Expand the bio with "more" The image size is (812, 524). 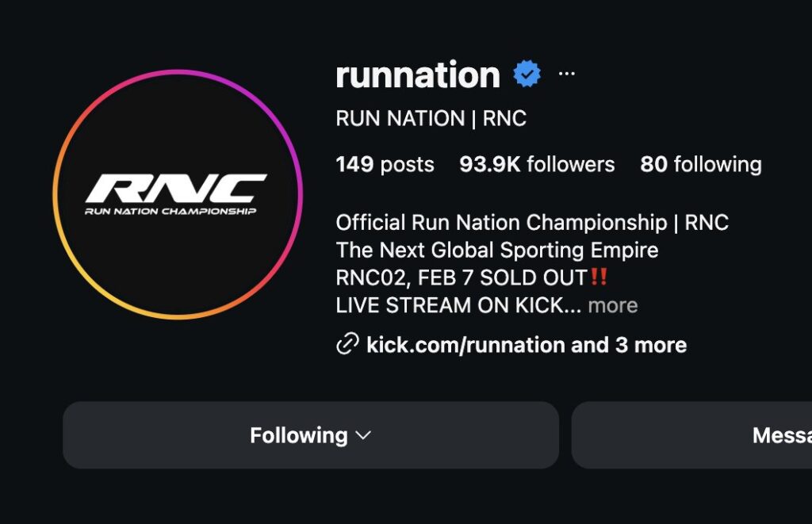click(x=613, y=305)
